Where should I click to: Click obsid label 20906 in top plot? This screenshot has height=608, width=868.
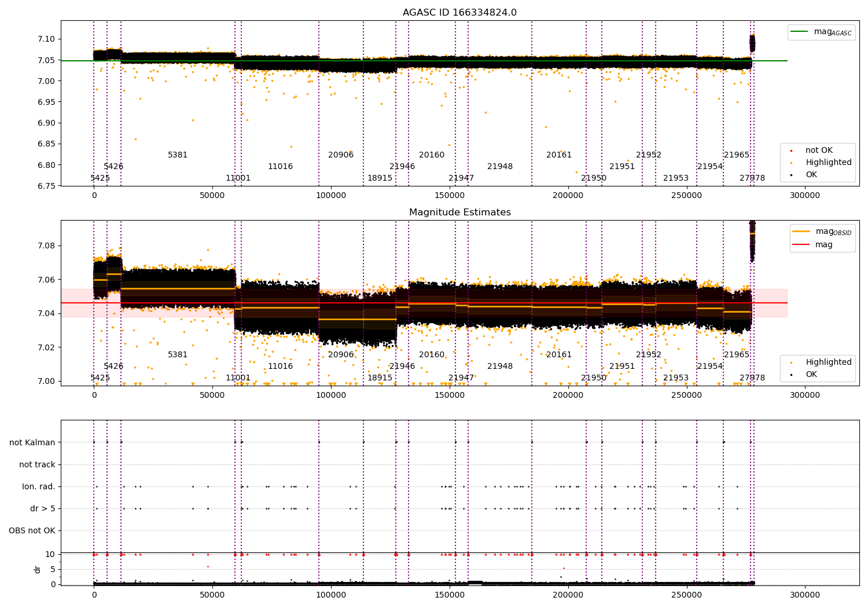(341, 155)
